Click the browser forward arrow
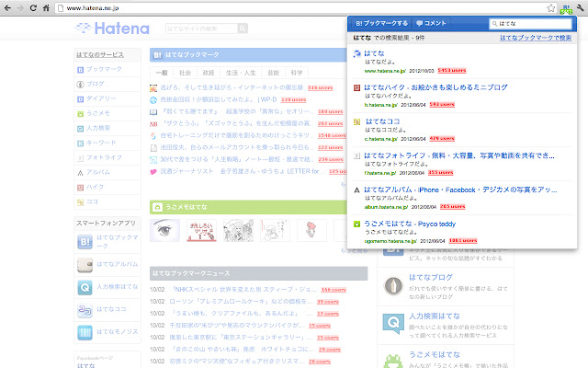588x368 pixels. pyautogui.click(x=20, y=8)
